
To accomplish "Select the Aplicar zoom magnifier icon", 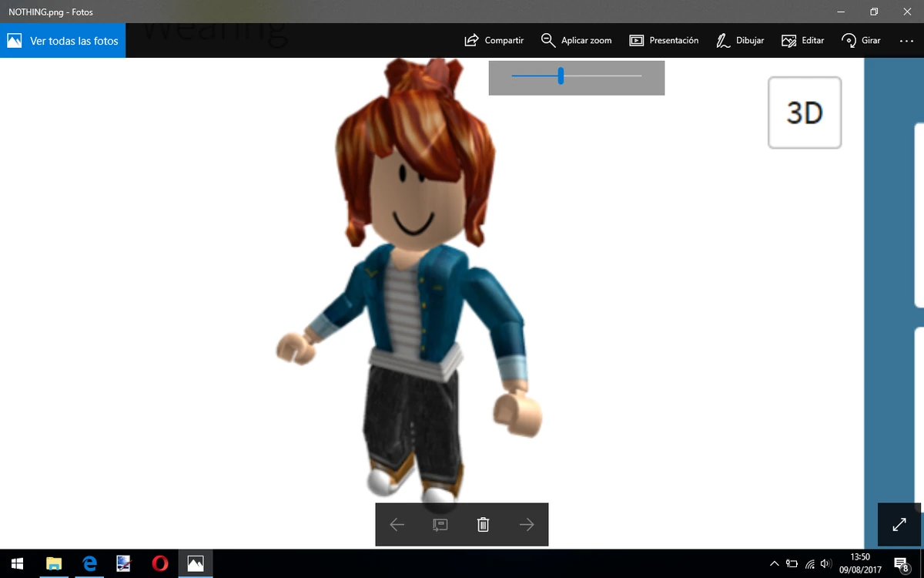I will 548,40.
